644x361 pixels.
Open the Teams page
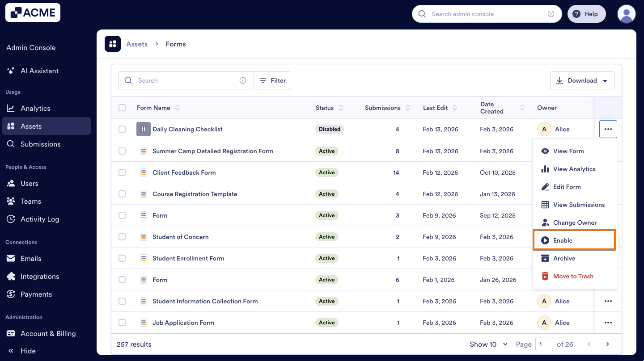click(30, 201)
